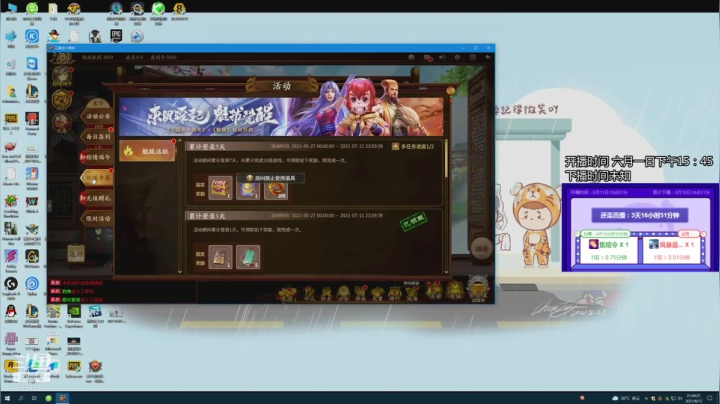Close the 活动 panel with round orb button
Viewport: 720px width, 404px height.
450,91
